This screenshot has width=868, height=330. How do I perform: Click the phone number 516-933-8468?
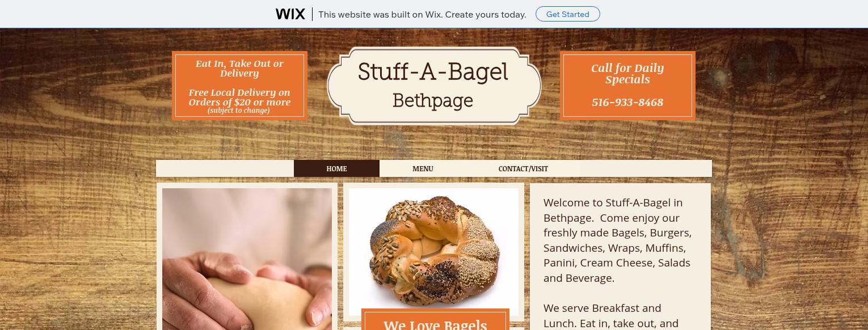click(627, 102)
